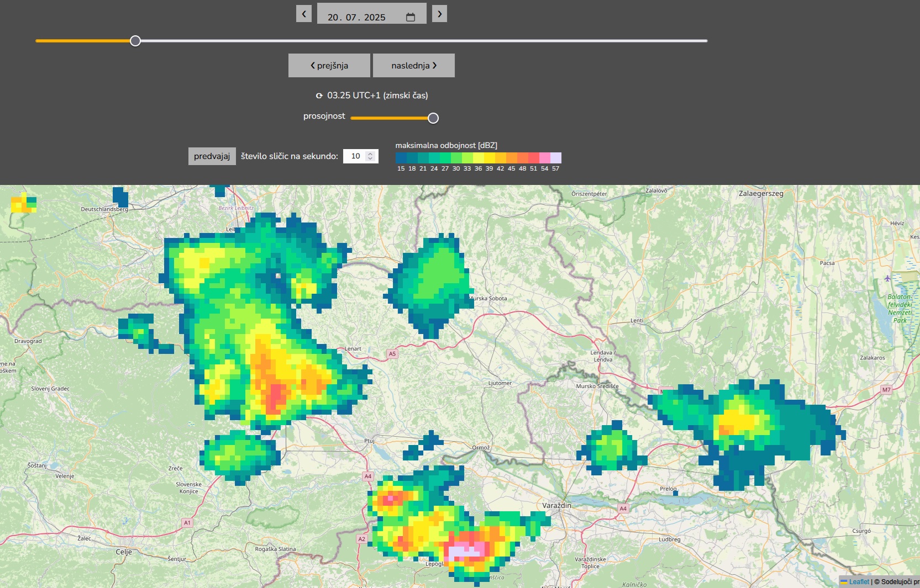Click the A1 motorway shield on the map

[x=187, y=522]
